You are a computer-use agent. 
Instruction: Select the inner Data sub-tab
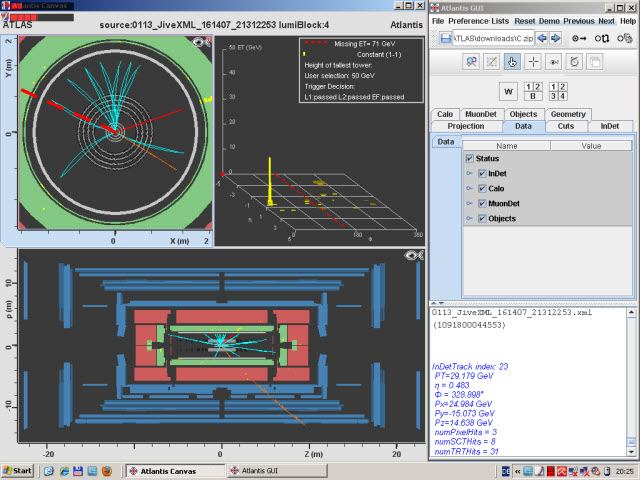[446, 142]
